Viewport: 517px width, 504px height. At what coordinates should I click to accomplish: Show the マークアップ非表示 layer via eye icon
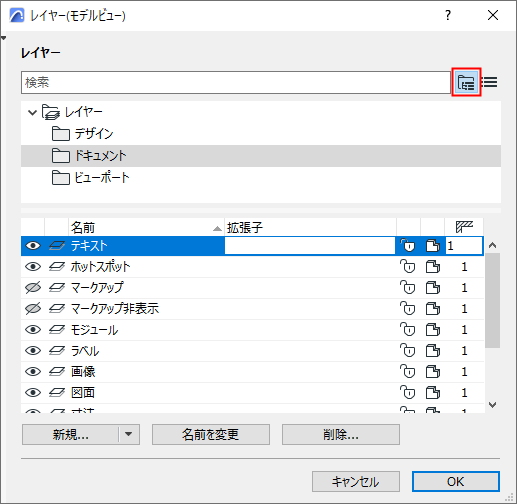coord(33,309)
